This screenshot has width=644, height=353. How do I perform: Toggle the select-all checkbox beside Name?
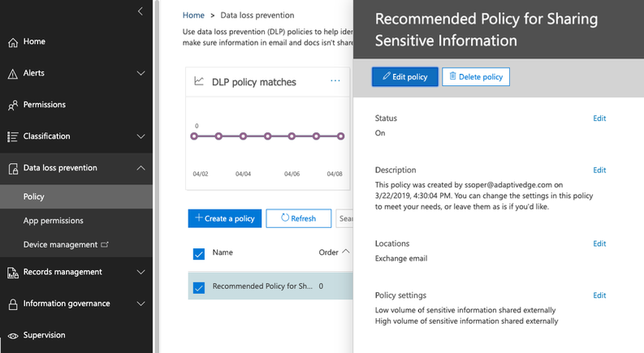199,254
